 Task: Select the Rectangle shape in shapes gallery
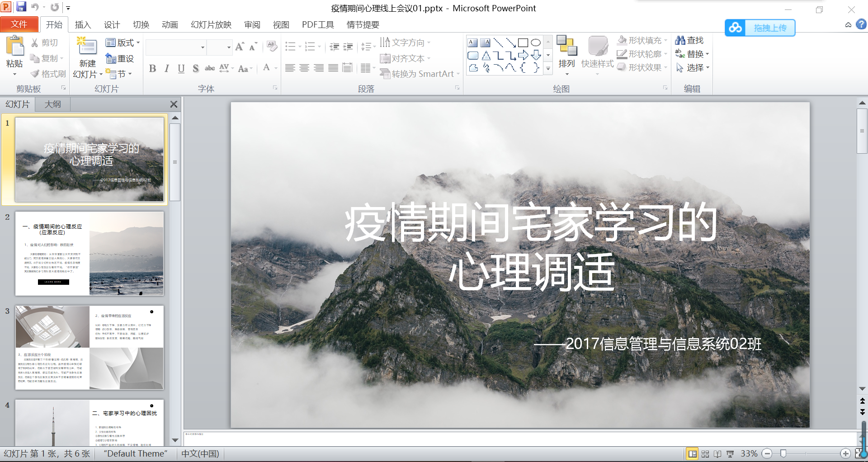click(x=523, y=42)
